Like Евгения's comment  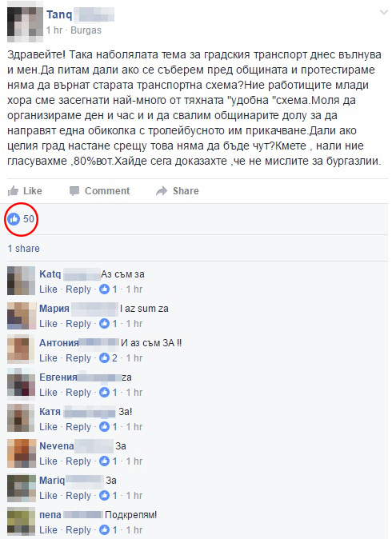point(48,392)
